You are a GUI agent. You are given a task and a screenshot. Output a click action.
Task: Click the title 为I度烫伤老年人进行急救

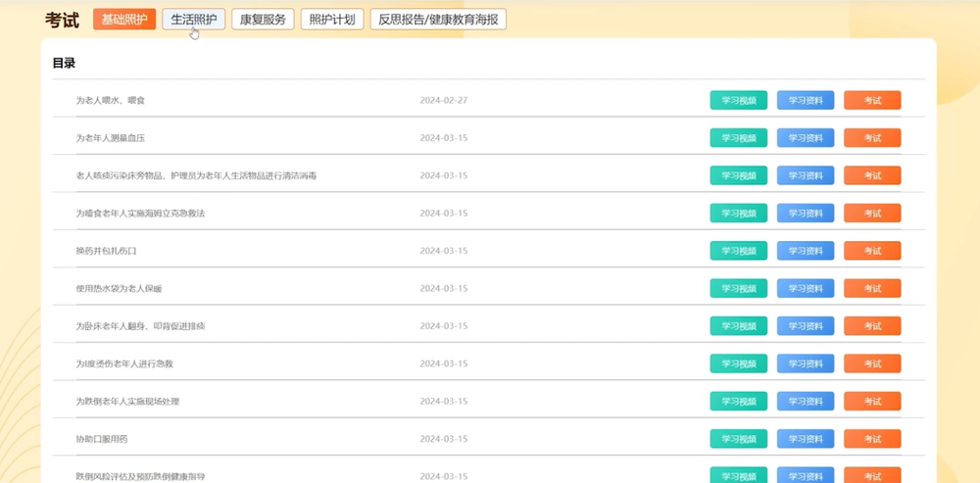[124, 363]
